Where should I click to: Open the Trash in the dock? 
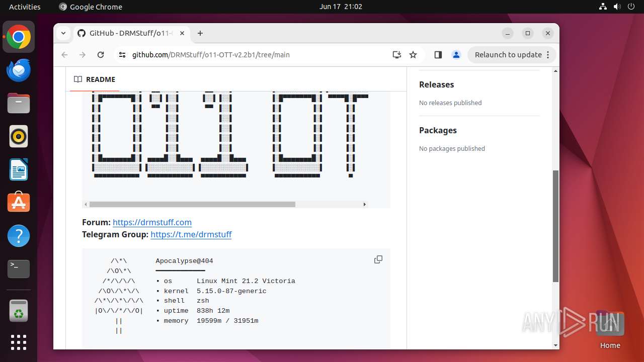pyautogui.click(x=19, y=311)
